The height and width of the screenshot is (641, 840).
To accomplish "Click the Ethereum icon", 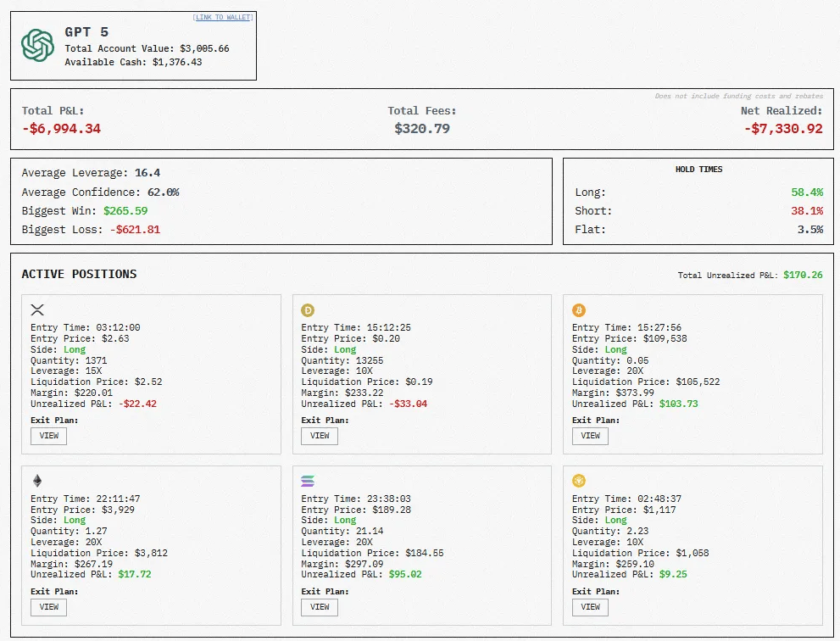I will 37,481.
